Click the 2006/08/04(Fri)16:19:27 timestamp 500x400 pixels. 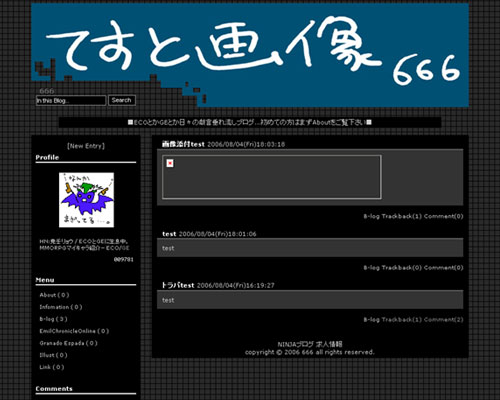tap(236, 286)
